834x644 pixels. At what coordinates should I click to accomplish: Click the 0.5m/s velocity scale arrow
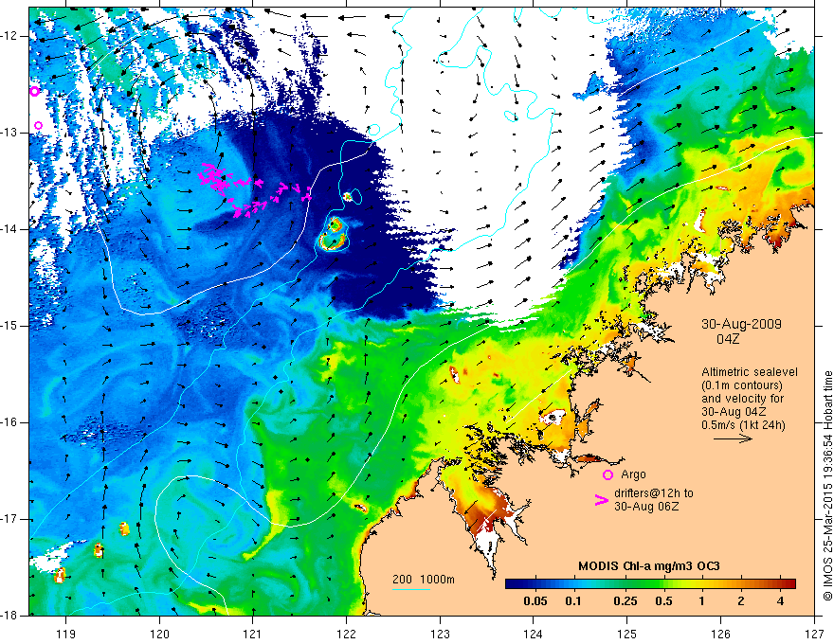[733, 438]
